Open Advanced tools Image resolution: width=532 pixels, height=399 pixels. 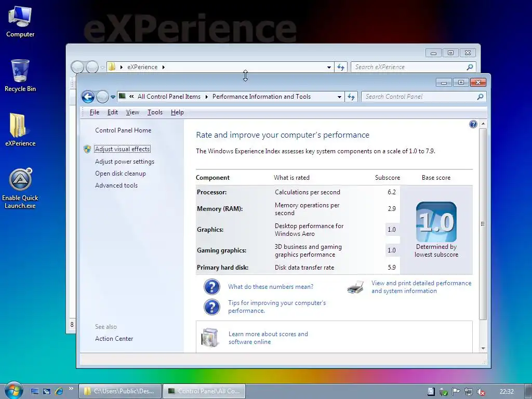[x=116, y=185]
